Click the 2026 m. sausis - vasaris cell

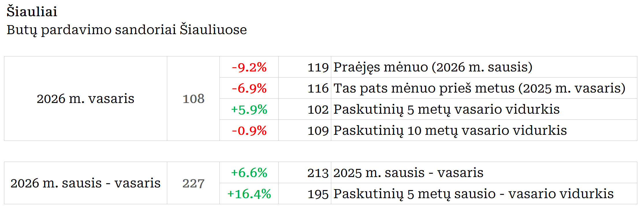click(x=85, y=183)
